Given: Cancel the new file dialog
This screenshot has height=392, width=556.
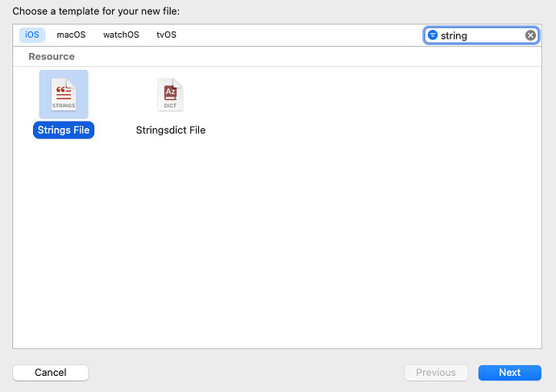Looking at the screenshot, I should [x=51, y=373].
